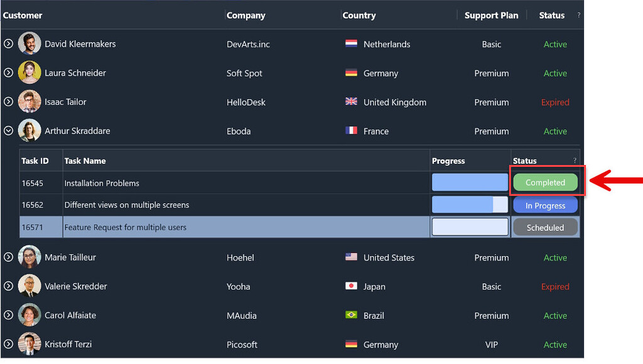
Task: Sort by the Company column header
Action: point(246,15)
